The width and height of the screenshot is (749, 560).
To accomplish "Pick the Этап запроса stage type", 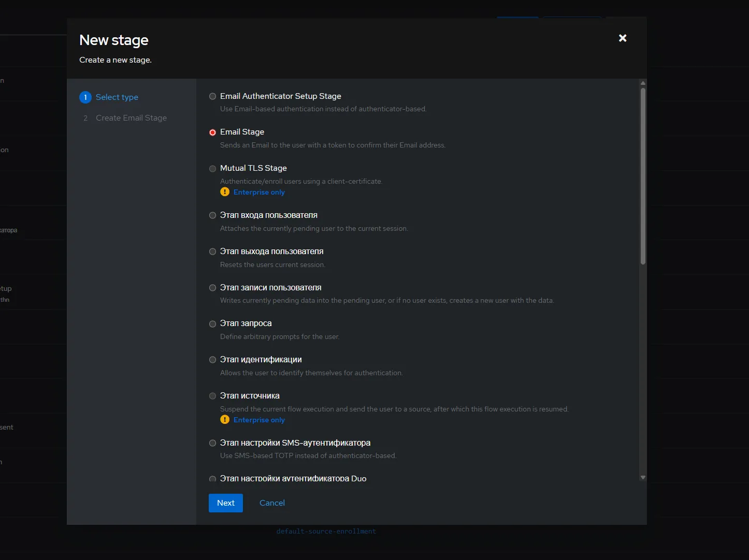I will coord(212,324).
